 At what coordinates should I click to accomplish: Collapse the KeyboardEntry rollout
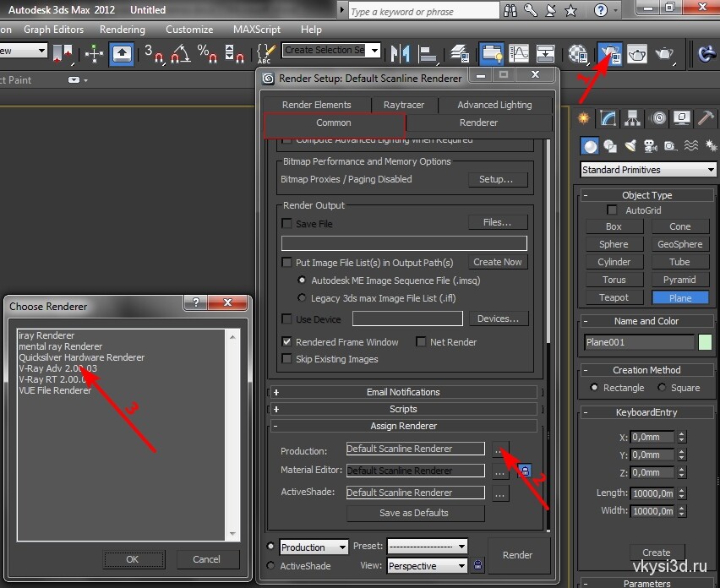[x=647, y=412]
